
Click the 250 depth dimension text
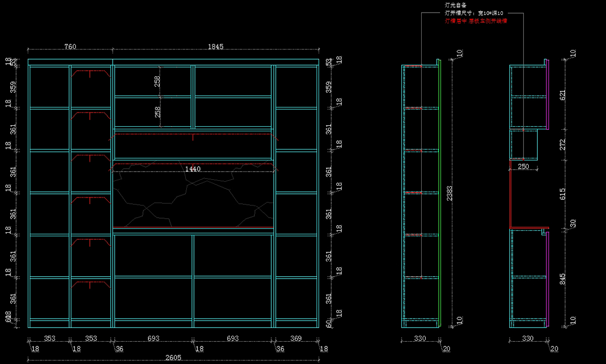click(x=523, y=167)
